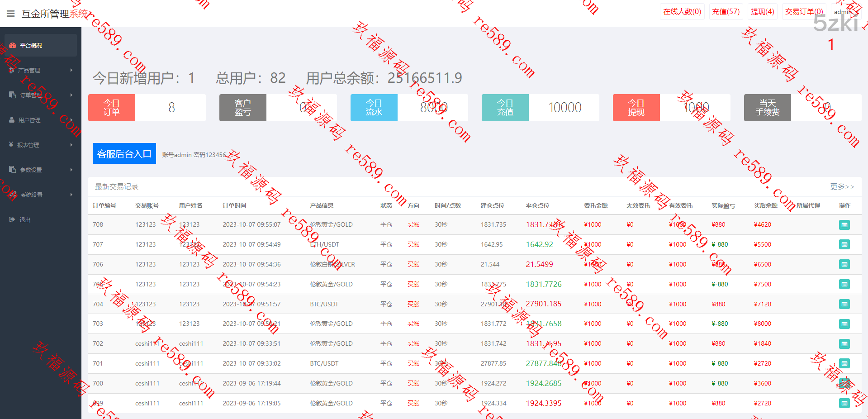Open the action icon for order 702

click(x=844, y=344)
